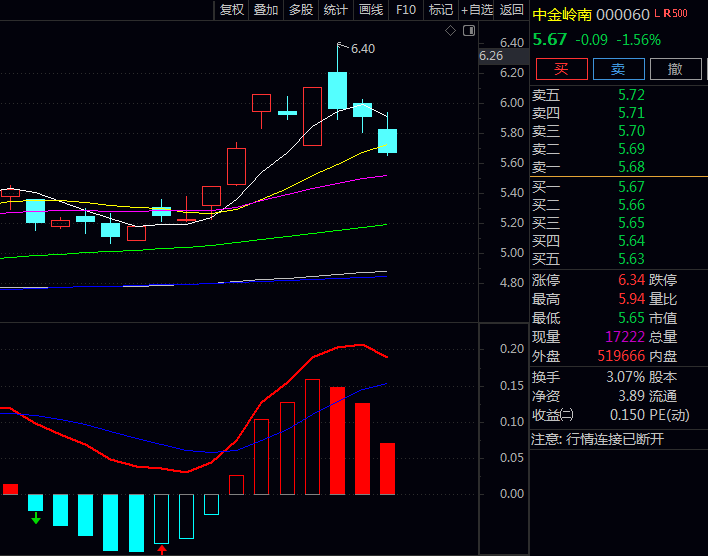Click 标记 to mark the stock
This screenshot has height=556, width=708.
click(440, 10)
